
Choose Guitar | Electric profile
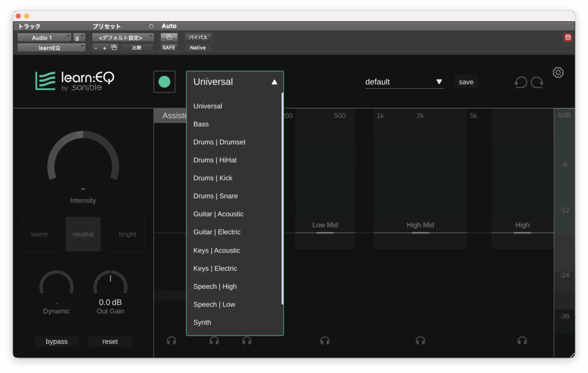click(x=234, y=232)
